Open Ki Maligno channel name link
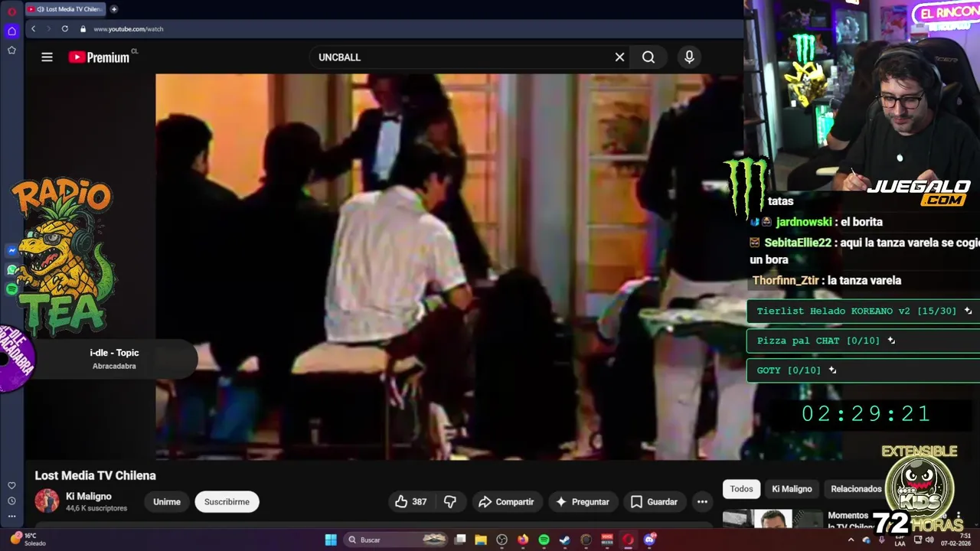Screen dimensions: 980x551 tap(89, 496)
